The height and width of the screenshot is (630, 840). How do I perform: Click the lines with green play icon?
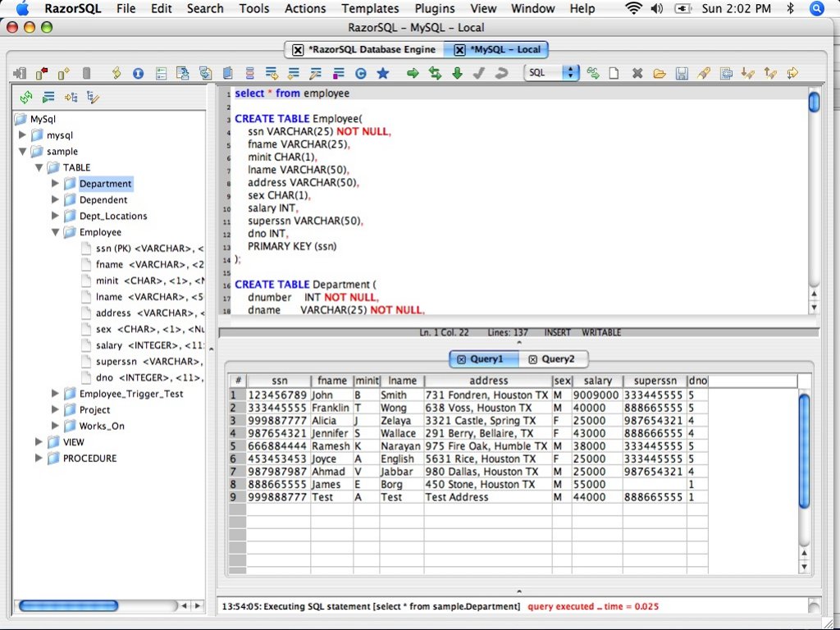[48, 97]
